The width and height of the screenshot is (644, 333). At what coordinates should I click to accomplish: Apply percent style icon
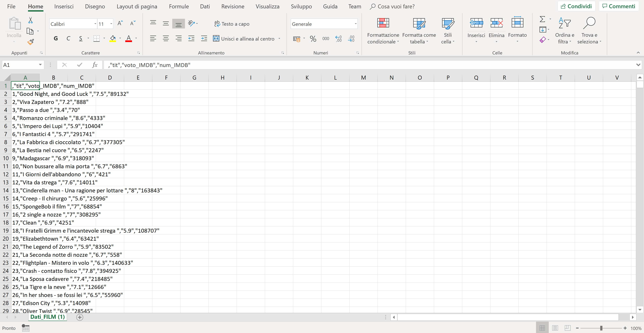pyautogui.click(x=313, y=39)
